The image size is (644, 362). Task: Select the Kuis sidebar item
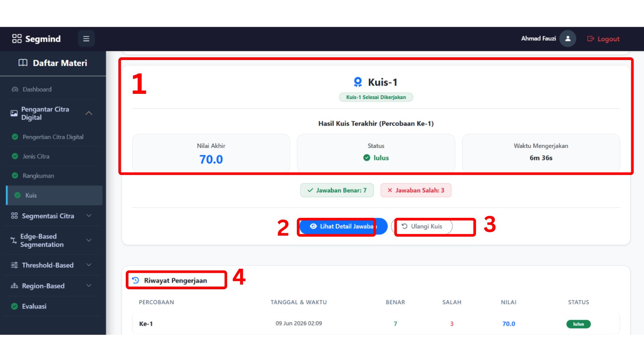pyautogui.click(x=54, y=195)
